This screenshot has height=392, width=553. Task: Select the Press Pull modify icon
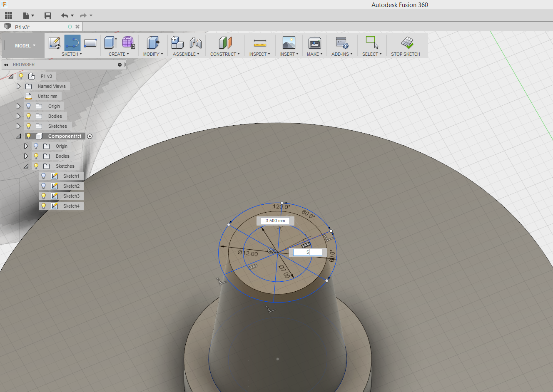coord(153,42)
